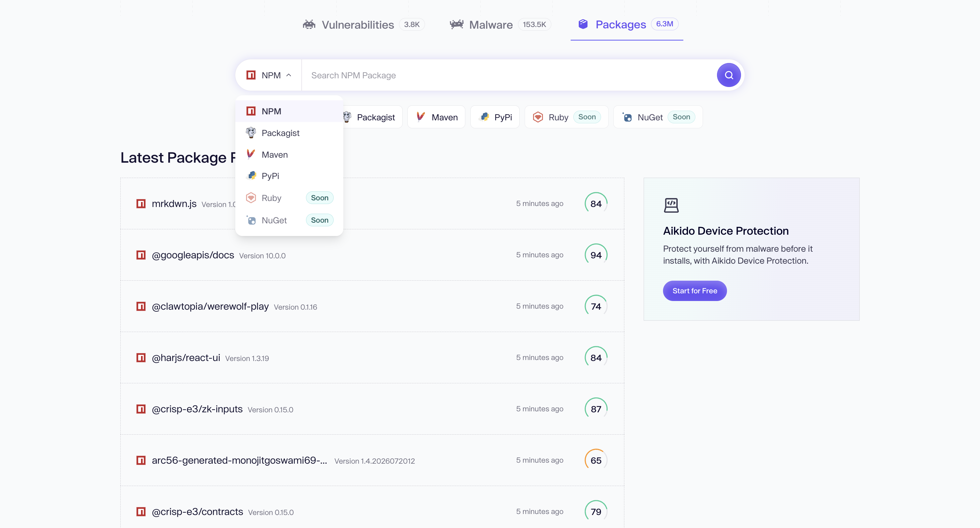Click the NPM icon beside @googleapis/docs
The image size is (980, 528).
pyautogui.click(x=141, y=255)
